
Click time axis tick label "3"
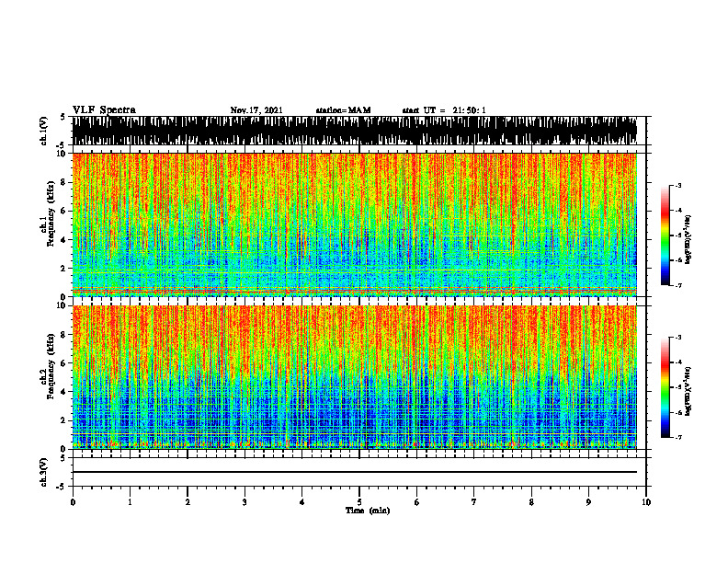[x=245, y=502]
